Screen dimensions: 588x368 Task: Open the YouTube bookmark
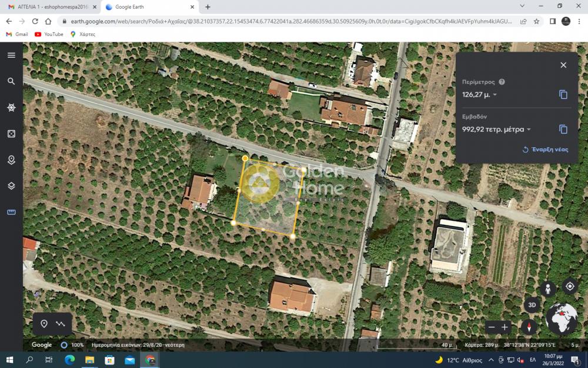(x=49, y=34)
